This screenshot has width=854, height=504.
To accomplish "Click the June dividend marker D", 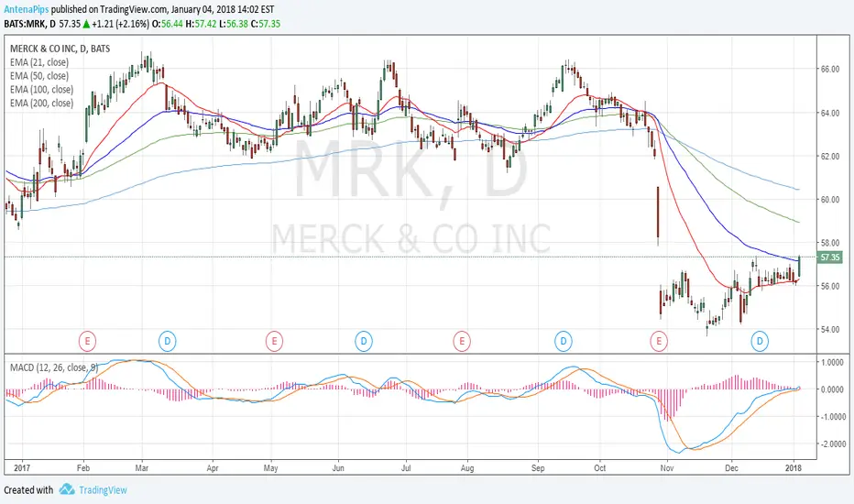I will pyautogui.click(x=363, y=342).
